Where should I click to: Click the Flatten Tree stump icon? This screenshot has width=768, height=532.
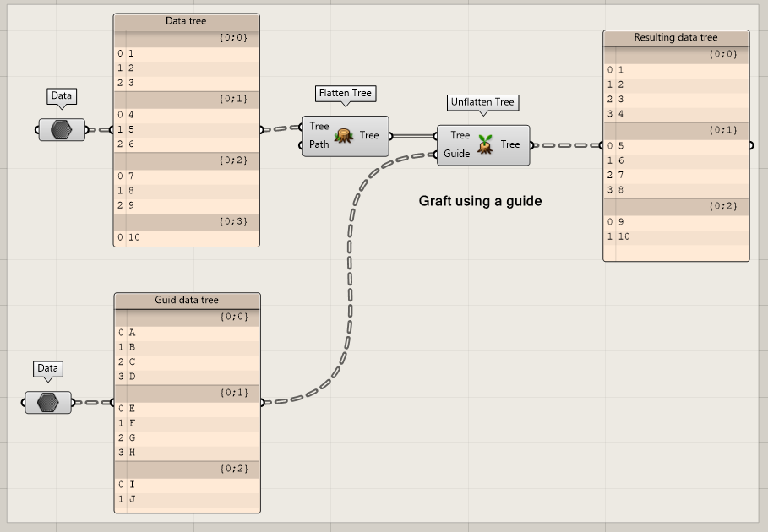coord(343,136)
